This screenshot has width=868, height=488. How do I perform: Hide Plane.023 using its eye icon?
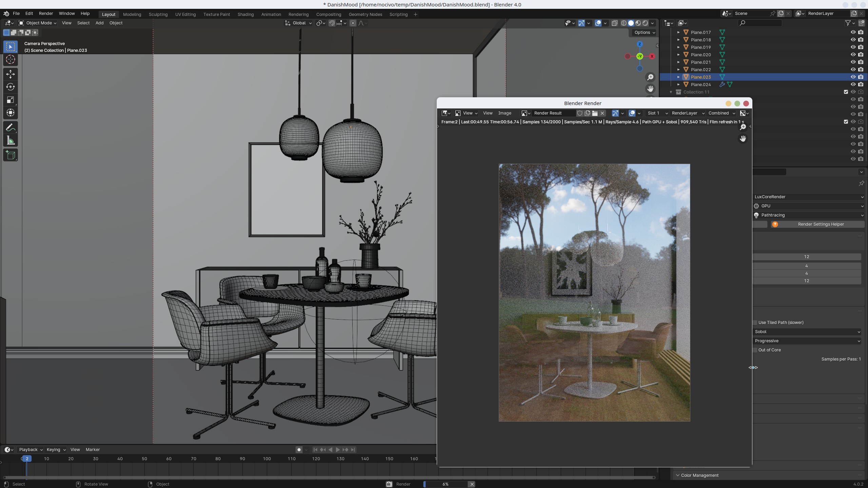pos(853,77)
